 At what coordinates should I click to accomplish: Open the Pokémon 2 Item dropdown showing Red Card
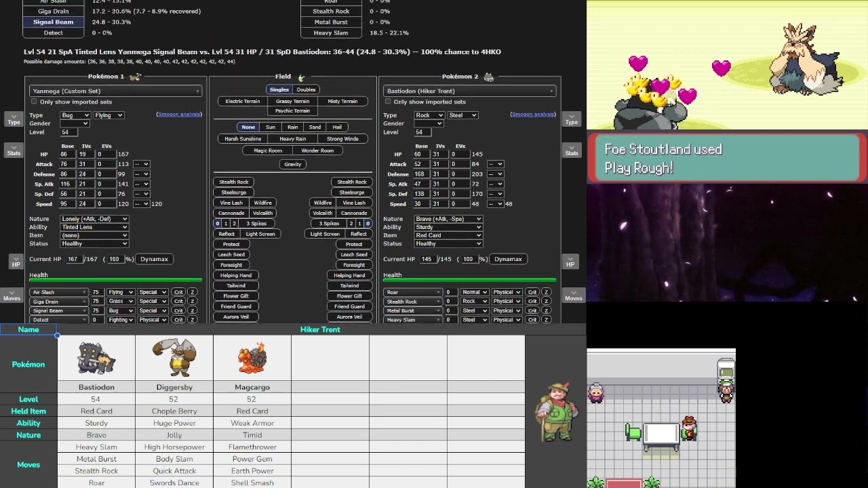click(x=448, y=235)
